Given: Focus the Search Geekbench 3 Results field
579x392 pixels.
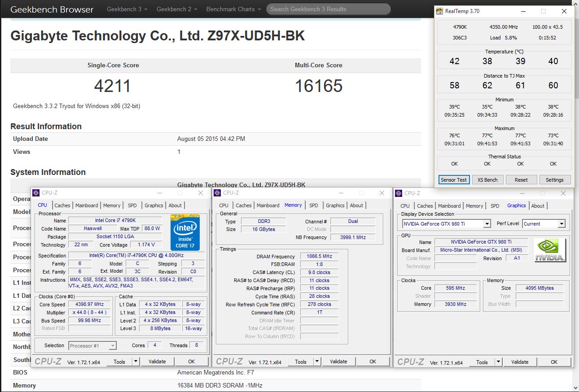Looking at the screenshot, I should pyautogui.click(x=328, y=9).
